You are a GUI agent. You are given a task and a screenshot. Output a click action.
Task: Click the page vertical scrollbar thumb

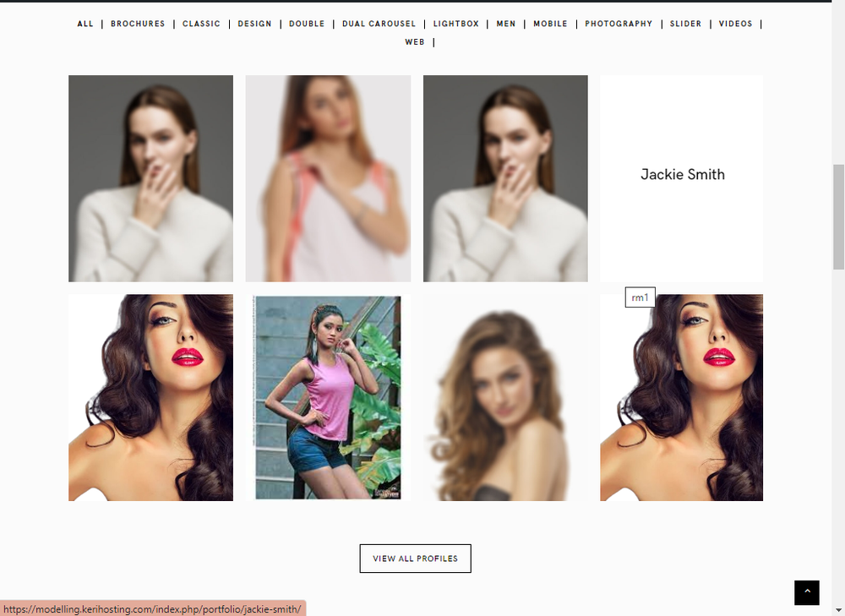838,216
